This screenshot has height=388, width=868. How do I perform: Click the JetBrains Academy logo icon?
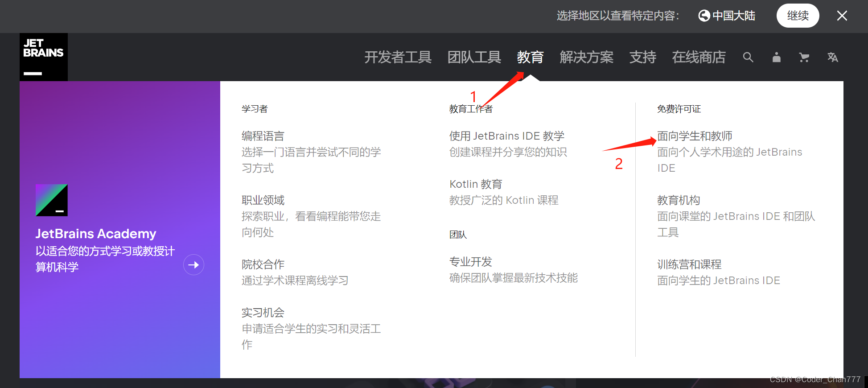click(x=52, y=200)
